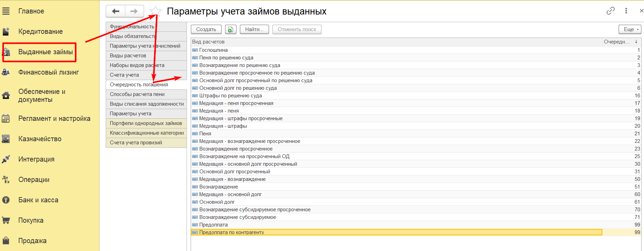Switch to the Виды расчетов tab
Screen dimensions: 644x251
(x=146, y=56)
